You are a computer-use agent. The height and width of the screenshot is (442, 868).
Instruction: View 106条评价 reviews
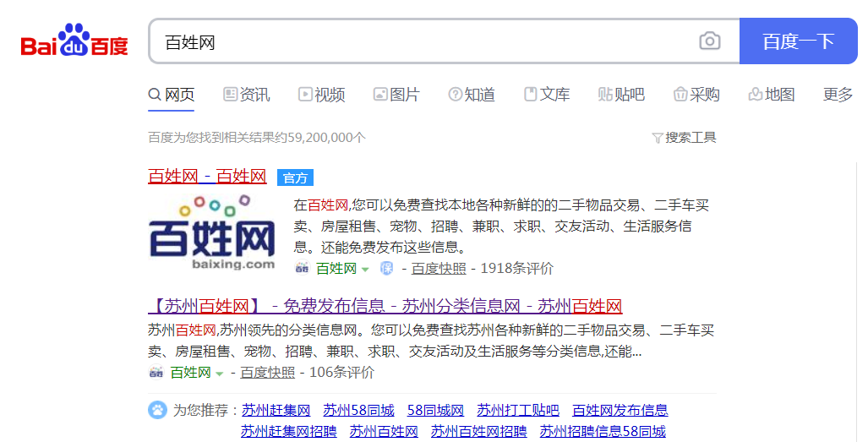tap(341, 373)
